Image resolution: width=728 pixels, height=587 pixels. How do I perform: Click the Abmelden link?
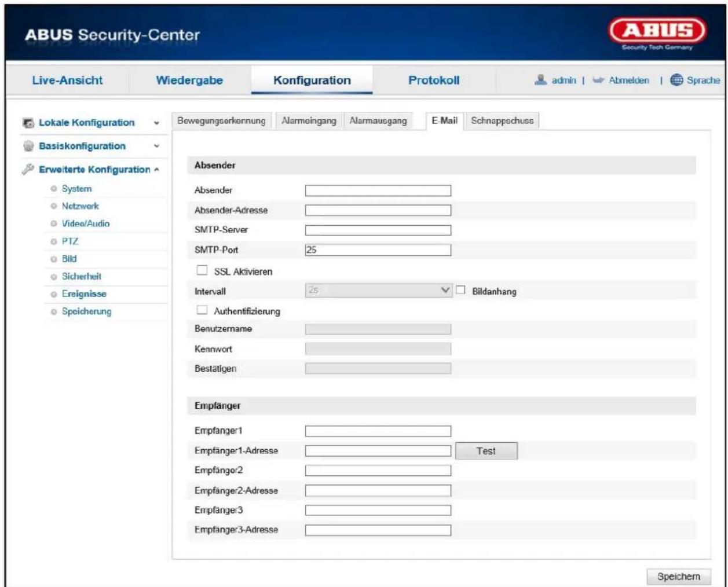pyautogui.click(x=629, y=80)
